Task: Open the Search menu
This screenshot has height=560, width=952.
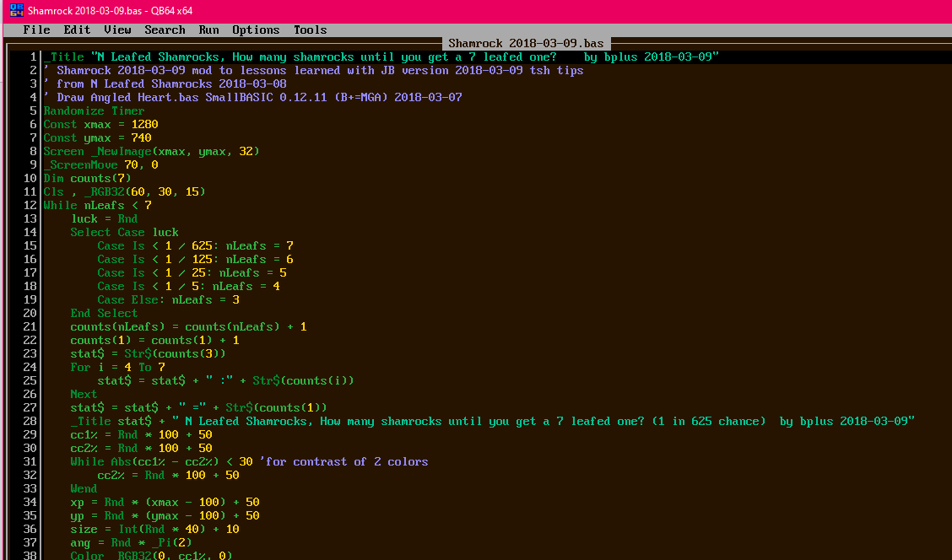Action: click(x=165, y=30)
